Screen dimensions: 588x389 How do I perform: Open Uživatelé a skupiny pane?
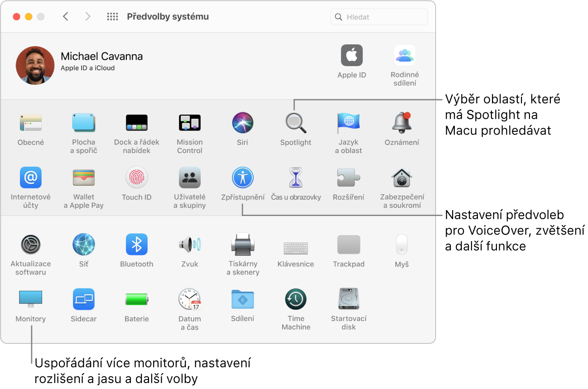(190, 178)
